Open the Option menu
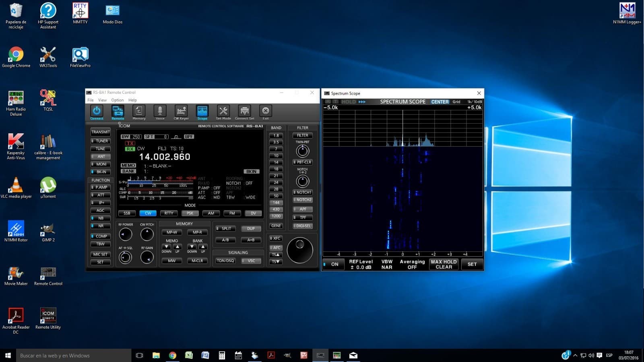The width and height of the screenshot is (644, 362). [117, 100]
